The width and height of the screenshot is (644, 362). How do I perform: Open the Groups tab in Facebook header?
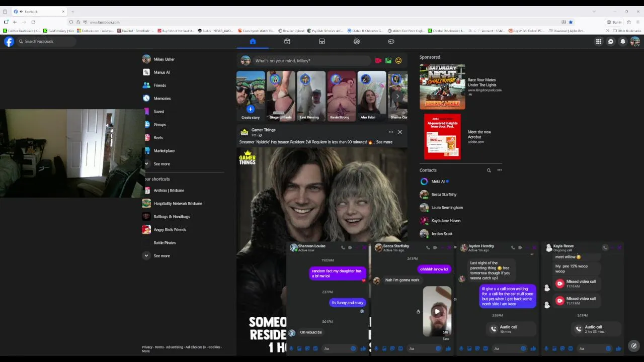tap(357, 41)
